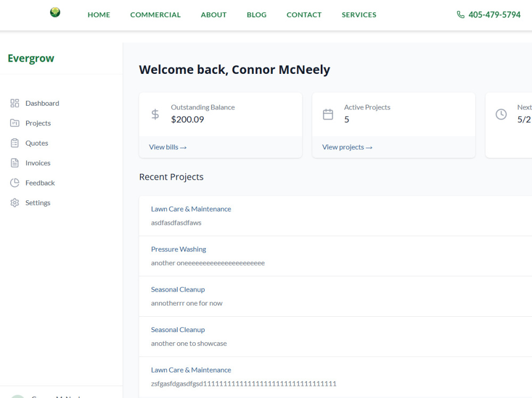Open the BLOG nav item
Screen dimensions: 532x398
click(256, 15)
